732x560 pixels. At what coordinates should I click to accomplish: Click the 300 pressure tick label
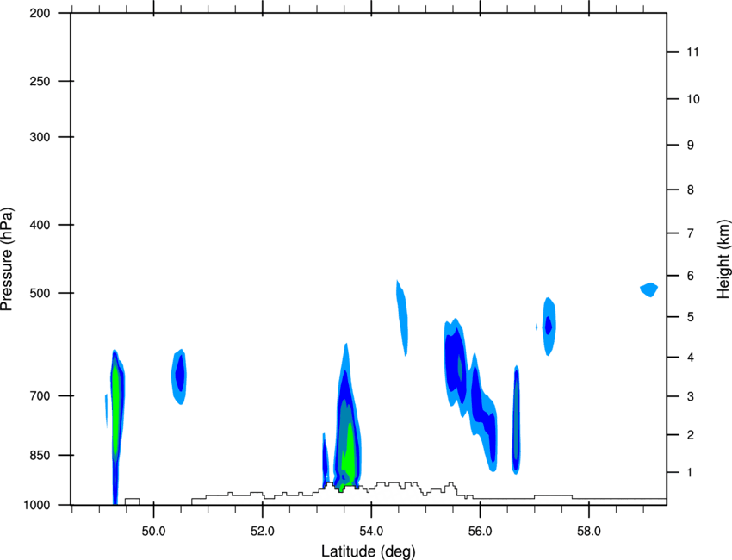(x=40, y=137)
